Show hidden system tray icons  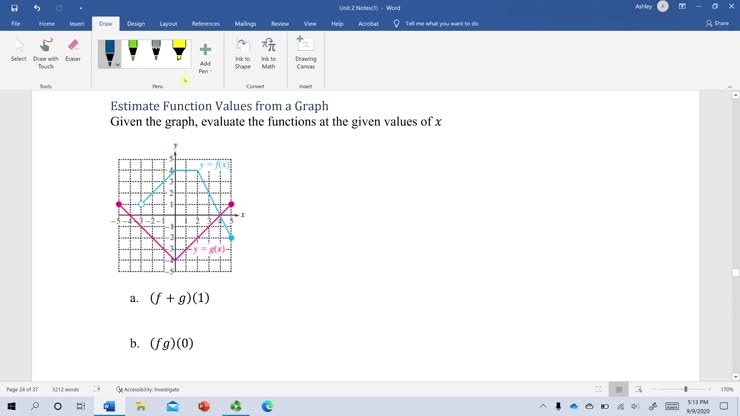pos(543,406)
